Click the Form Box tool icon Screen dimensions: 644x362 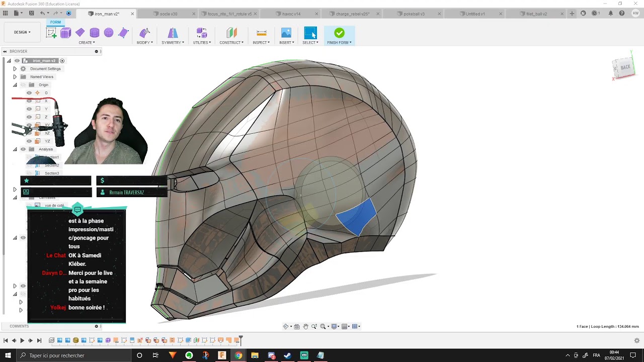tap(65, 33)
